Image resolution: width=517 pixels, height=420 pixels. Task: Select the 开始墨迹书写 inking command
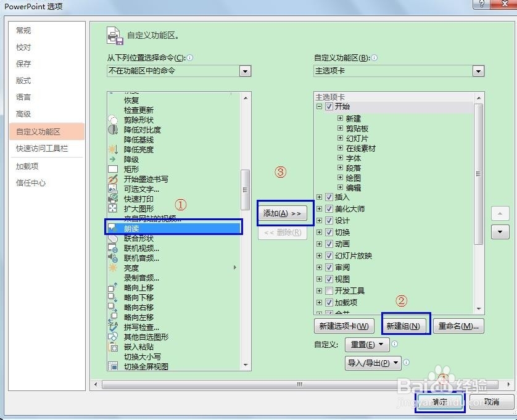(x=114, y=178)
